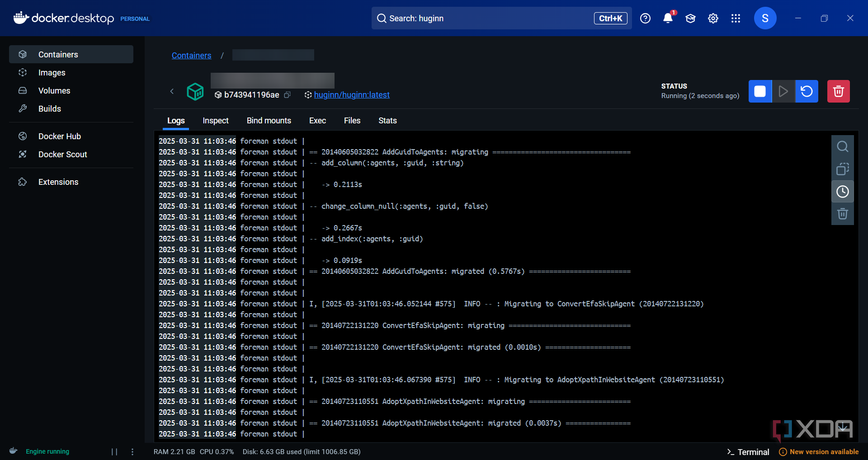Open the engine three-dot menu
This screenshot has width=868, height=460.
132,452
